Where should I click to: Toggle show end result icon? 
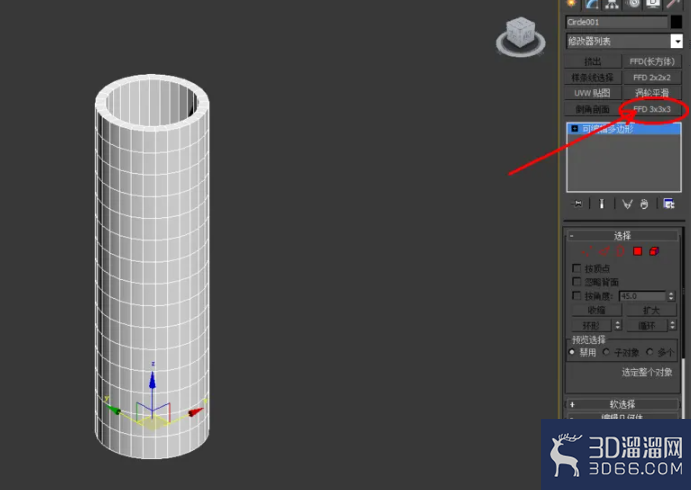[x=602, y=204]
